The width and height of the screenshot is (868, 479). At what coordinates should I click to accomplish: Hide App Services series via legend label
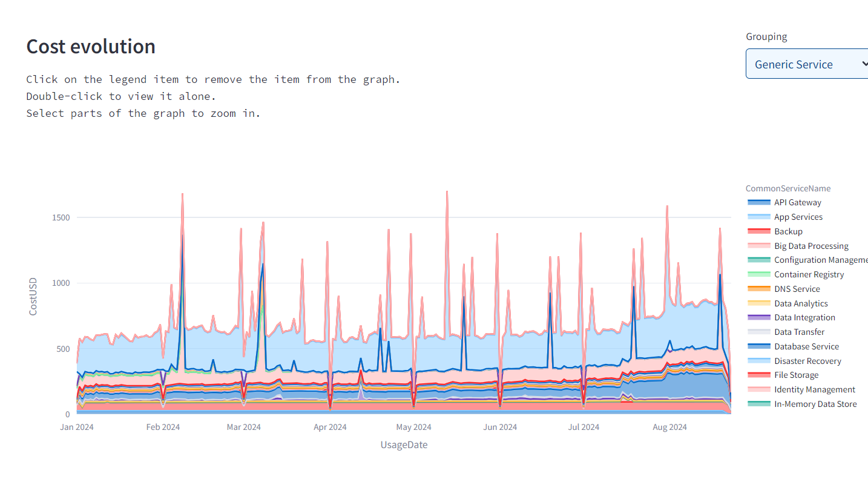click(798, 217)
